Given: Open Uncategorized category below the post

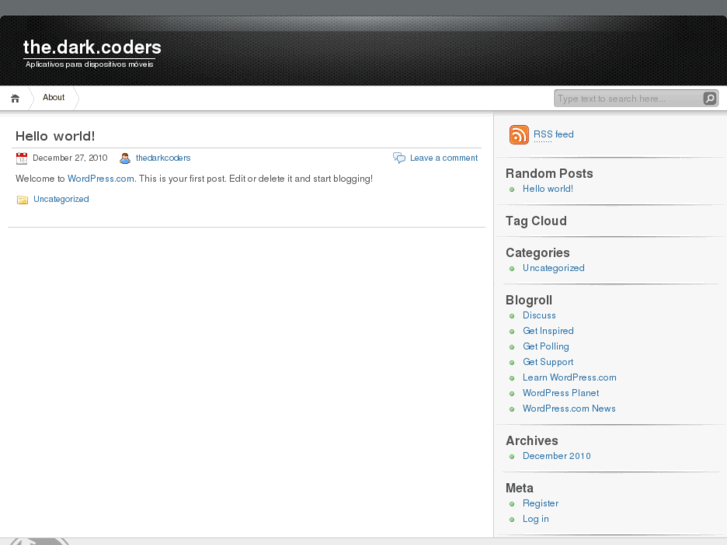Looking at the screenshot, I should tap(61, 199).
